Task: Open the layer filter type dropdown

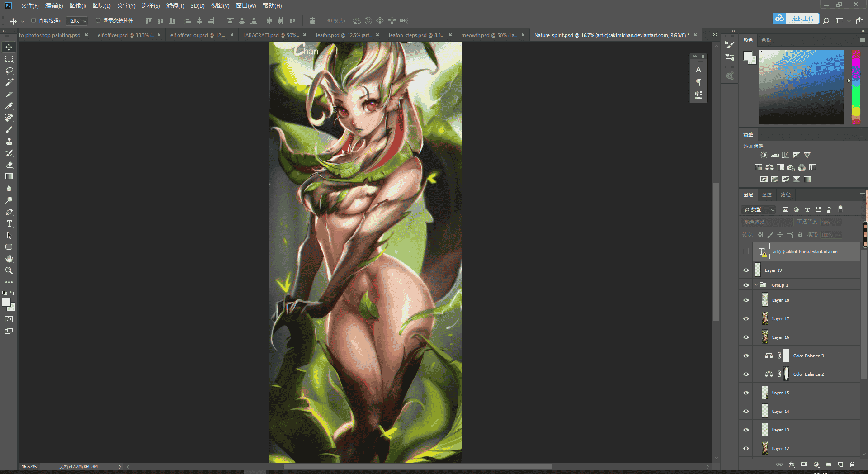Action: [759, 209]
